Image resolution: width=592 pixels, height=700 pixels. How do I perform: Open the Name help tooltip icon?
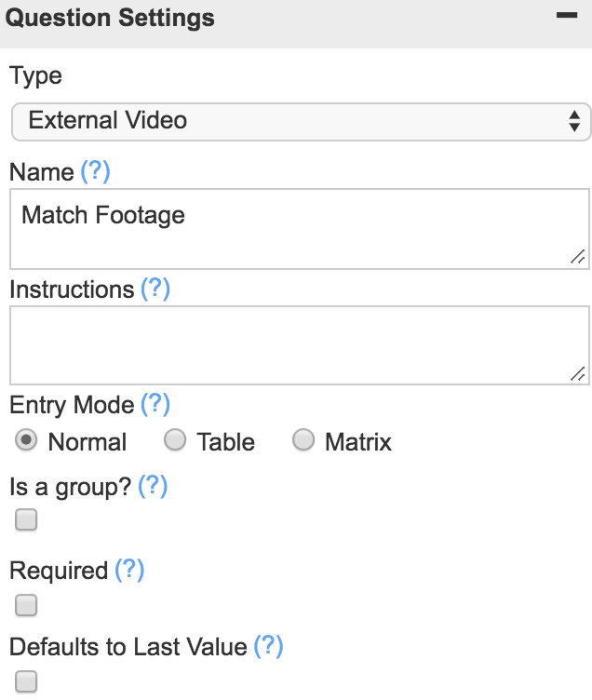pos(95,171)
